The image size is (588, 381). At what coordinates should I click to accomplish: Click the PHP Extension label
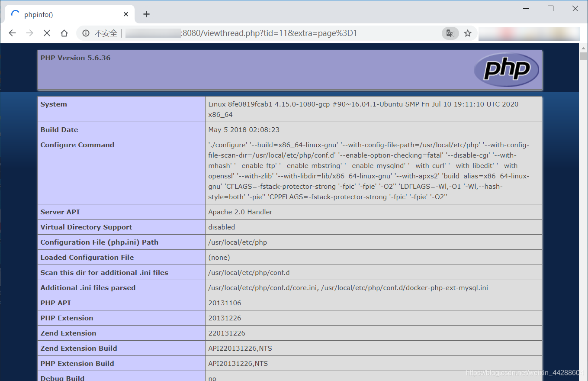tap(67, 318)
